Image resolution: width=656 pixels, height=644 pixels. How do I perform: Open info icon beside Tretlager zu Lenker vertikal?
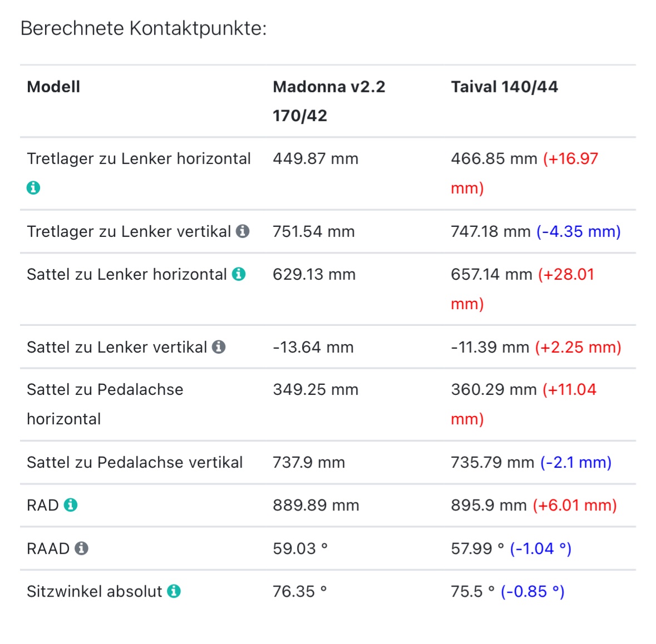pyautogui.click(x=243, y=231)
